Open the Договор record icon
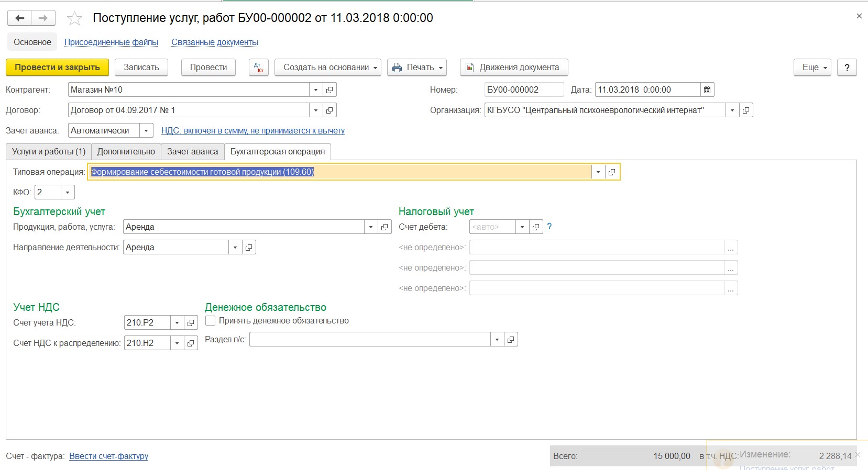The height and width of the screenshot is (470, 868). (329, 110)
